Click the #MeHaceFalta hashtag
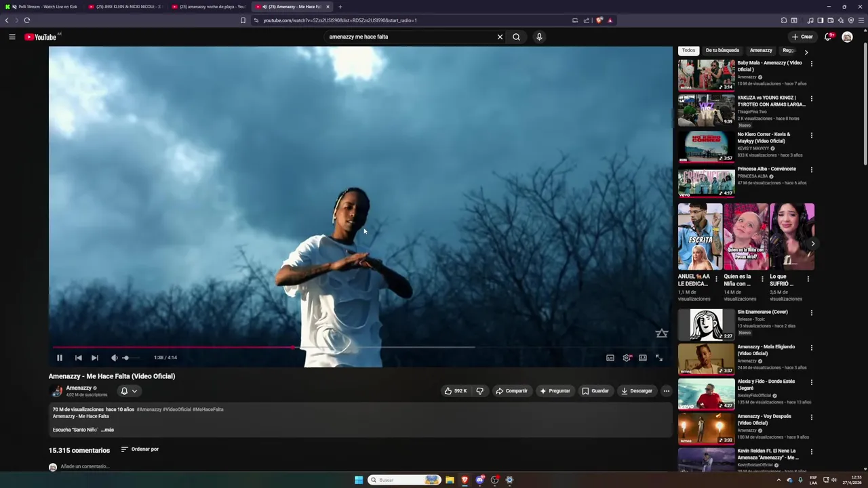Image resolution: width=868 pixels, height=488 pixels. pos(208,409)
